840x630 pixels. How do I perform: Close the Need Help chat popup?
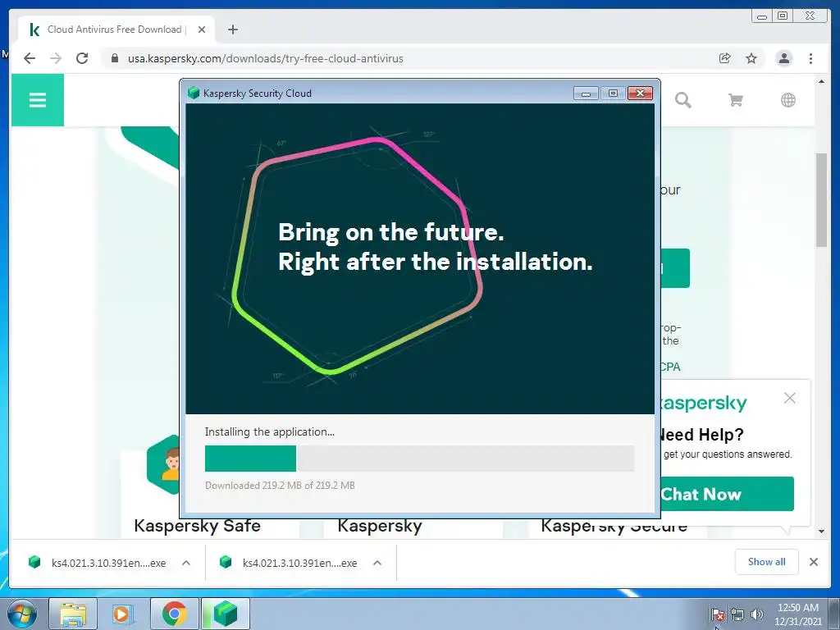790,398
